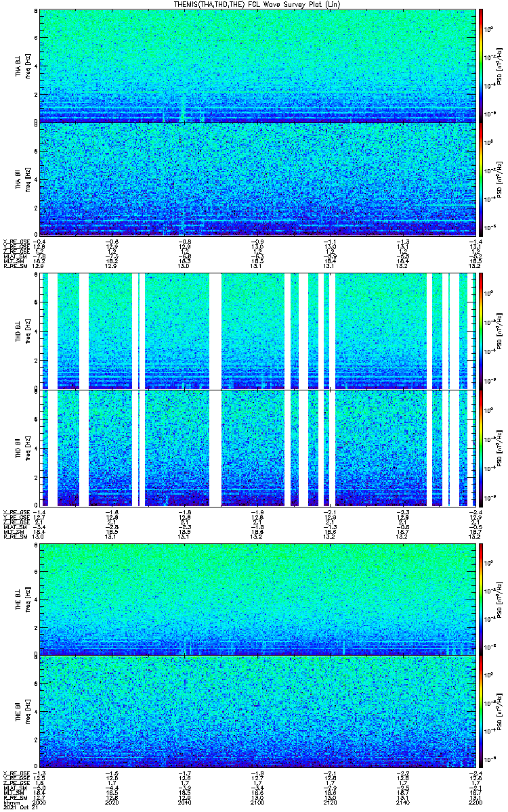Click the PSD unit label of THE B-perpendicular

point(500,598)
